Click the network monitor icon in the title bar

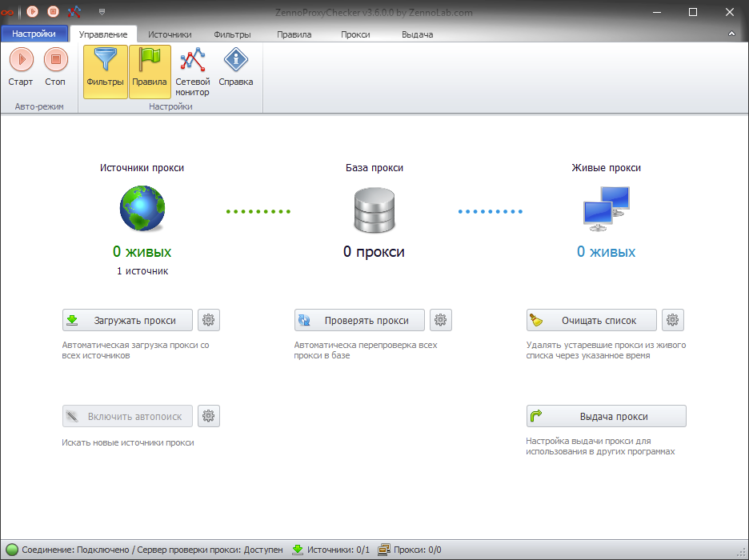coord(73,11)
